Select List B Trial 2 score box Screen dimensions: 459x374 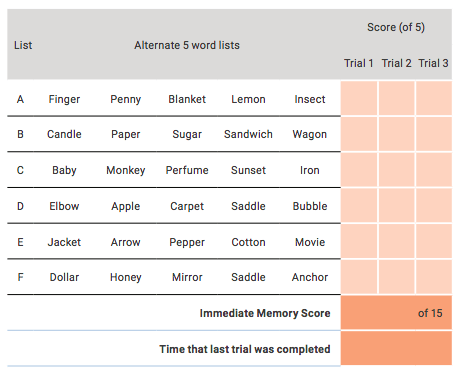pos(397,134)
